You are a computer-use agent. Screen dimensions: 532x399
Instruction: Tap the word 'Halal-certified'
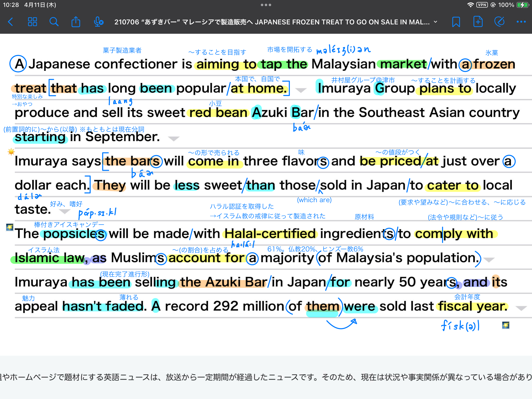270,233
